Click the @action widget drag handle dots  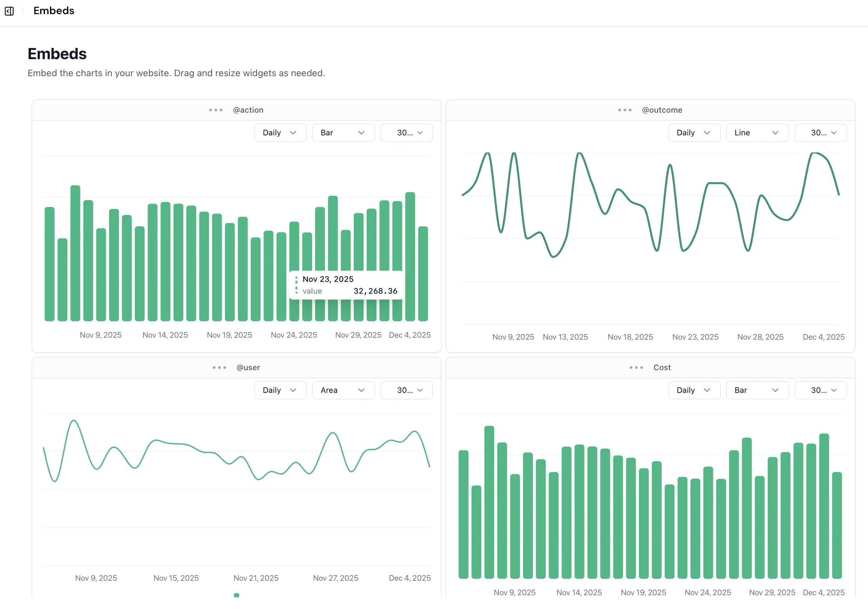point(216,110)
